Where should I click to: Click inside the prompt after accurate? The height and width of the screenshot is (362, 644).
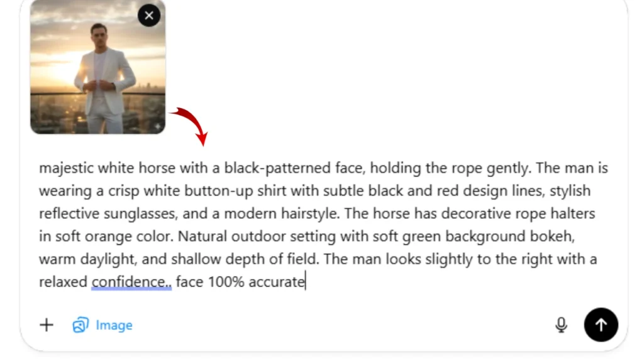click(304, 282)
